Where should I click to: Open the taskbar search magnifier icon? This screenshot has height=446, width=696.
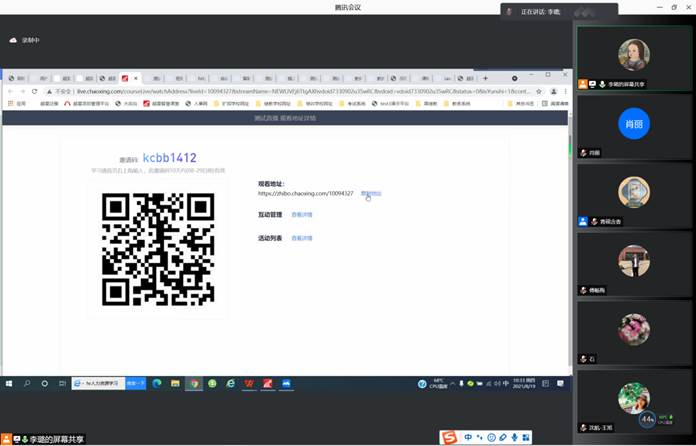coord(27,383)
